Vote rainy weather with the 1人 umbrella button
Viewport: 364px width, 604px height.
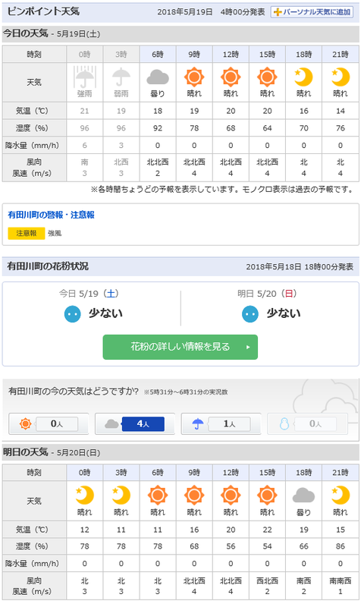(x=221, y=424)
